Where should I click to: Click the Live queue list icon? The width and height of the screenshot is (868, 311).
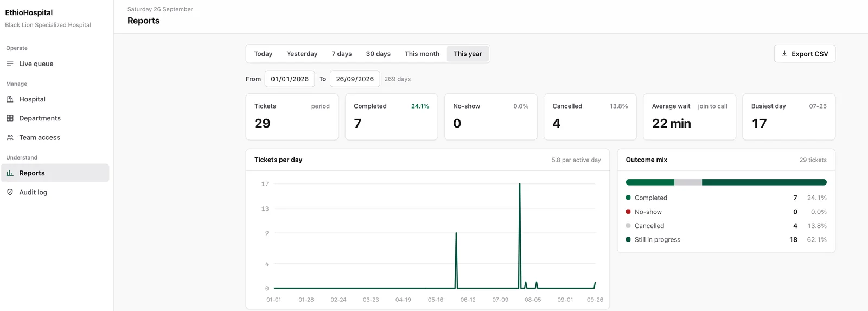tap(10, 64)
